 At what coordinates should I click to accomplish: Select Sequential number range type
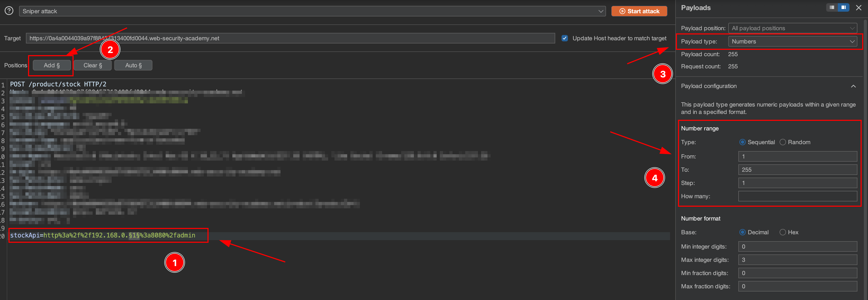coord(742,142)
